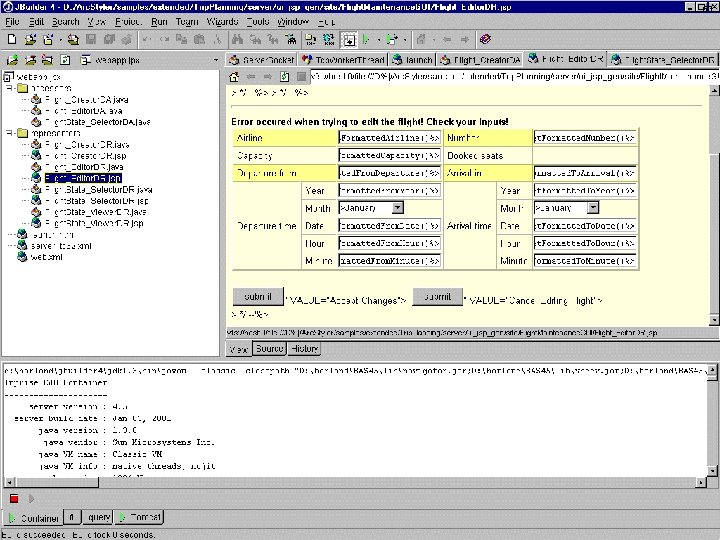The height and width of the screenshot is (540, 720).
Task: Click the open file toolbar icon
Action: coord(30,40)
